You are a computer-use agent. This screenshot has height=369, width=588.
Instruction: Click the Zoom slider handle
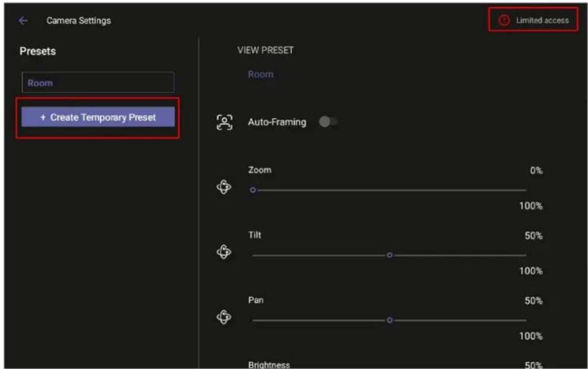click(x=253, y=190)
